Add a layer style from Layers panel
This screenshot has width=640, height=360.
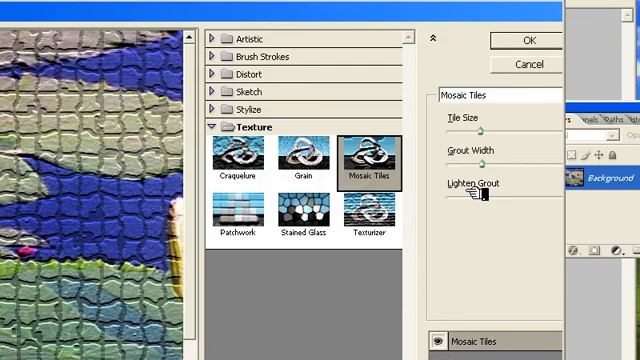pos(573,250)
